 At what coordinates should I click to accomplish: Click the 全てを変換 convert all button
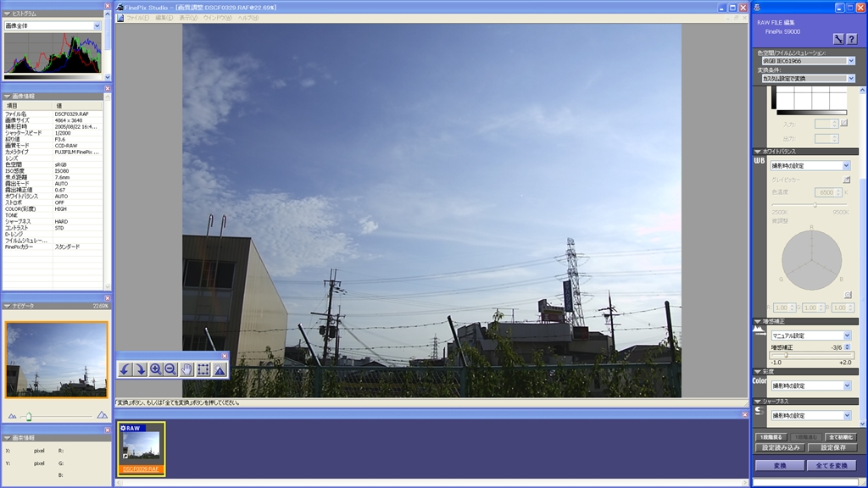coord(832,465)
